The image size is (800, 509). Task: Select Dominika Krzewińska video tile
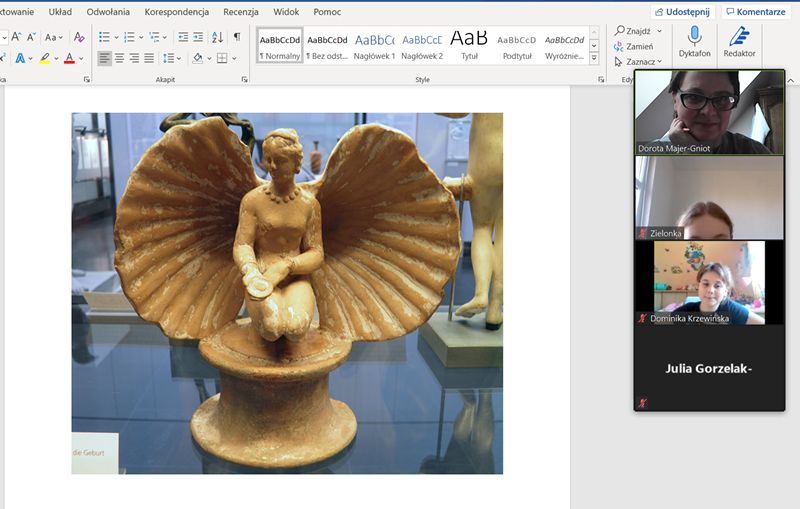click(x=709, y=283)
